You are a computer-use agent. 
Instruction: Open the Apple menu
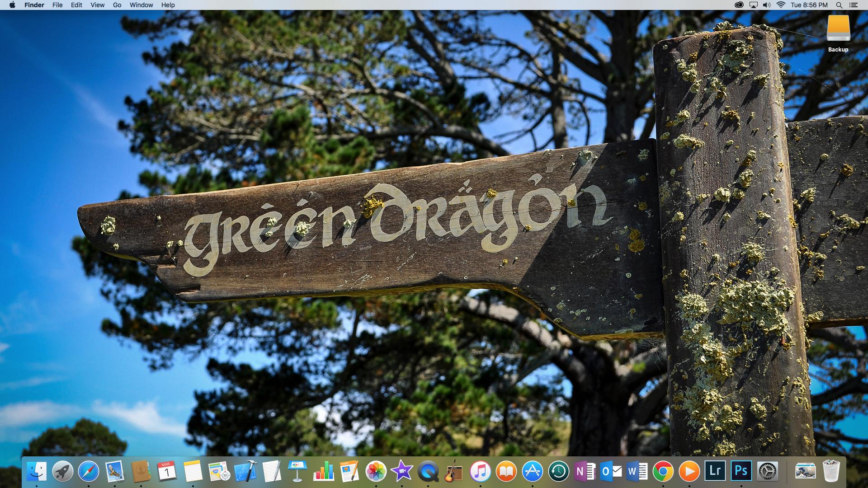click(x=12, y=5)
